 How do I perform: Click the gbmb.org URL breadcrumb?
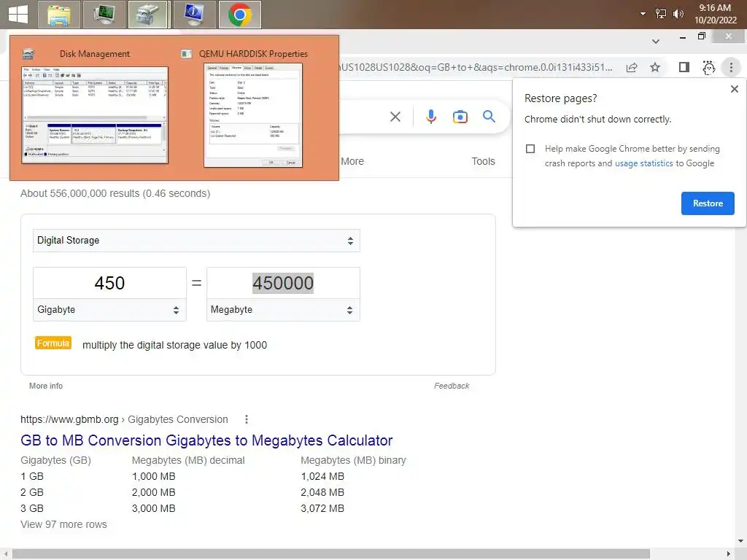(124, 419)
